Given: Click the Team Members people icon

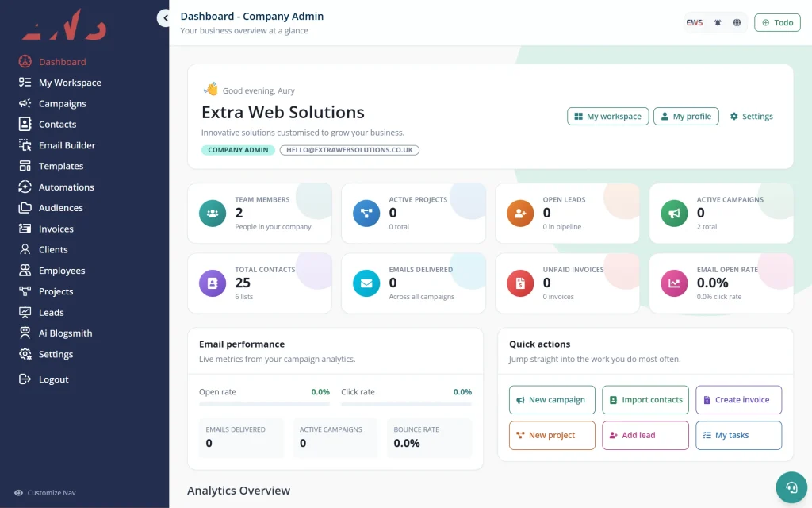Looking at the screenshot, I should [x=213, y=213].
